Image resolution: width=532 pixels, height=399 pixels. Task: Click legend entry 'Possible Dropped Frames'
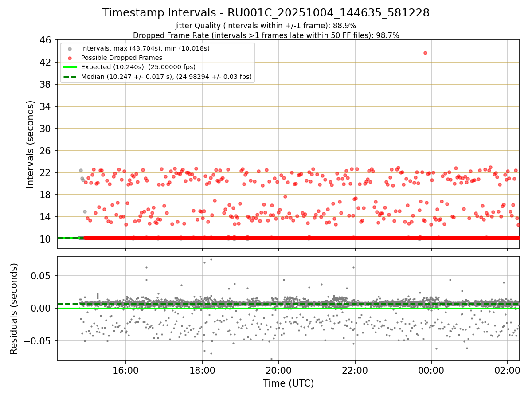tap(121, 58)
